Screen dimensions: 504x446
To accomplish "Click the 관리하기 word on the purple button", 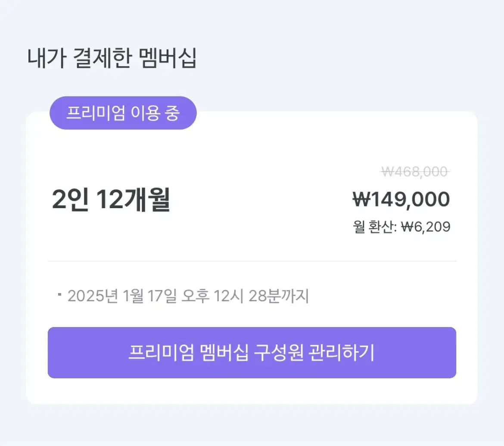I will click(x=342, y=352).
